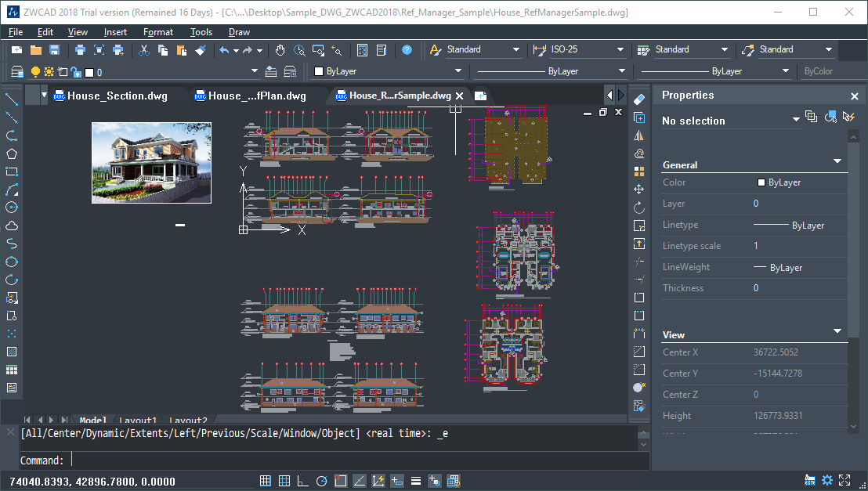Choose the Polygon tool in left toolbar

click(x=10, y=154)
